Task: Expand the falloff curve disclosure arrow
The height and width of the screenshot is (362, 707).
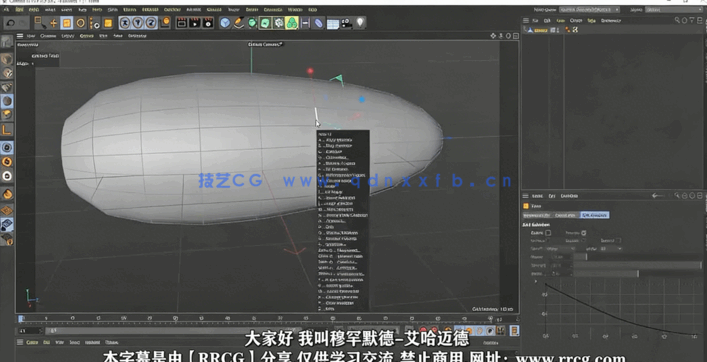Action: click(536, 281)
